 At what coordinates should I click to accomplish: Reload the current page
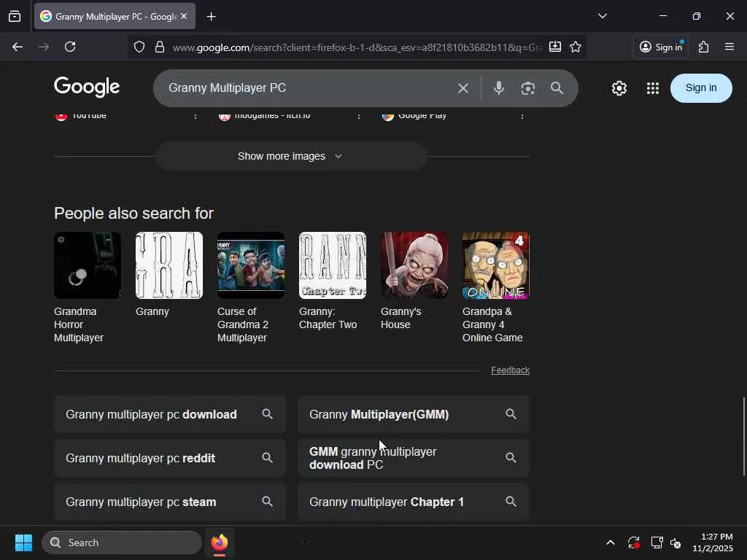tap(70, 47)
